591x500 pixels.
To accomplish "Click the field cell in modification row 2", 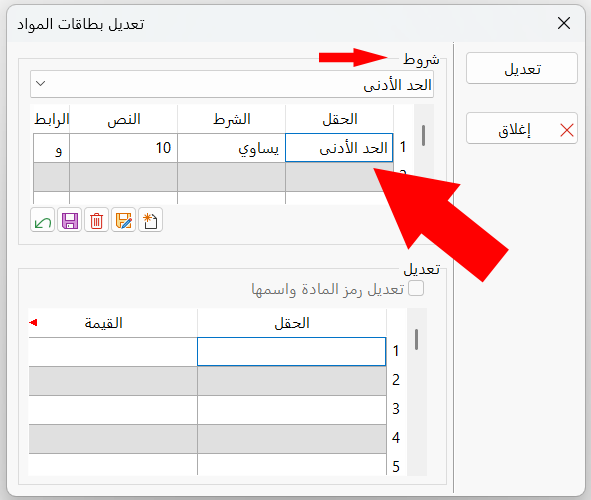I will click(292, 381).
